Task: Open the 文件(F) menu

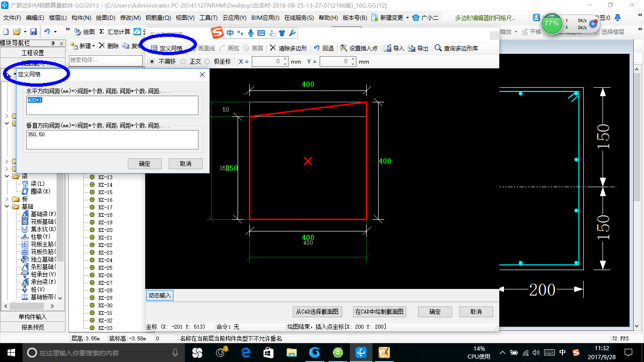Action: point(12,17)
